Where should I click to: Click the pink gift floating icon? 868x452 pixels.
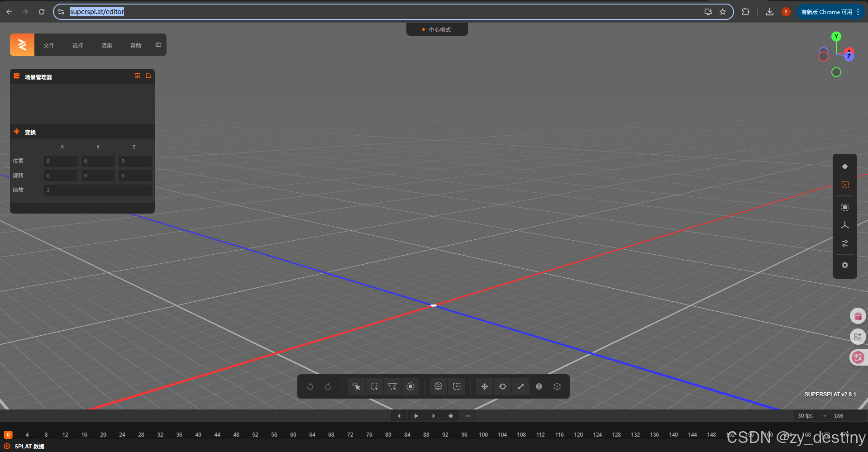tap(858, 316)
